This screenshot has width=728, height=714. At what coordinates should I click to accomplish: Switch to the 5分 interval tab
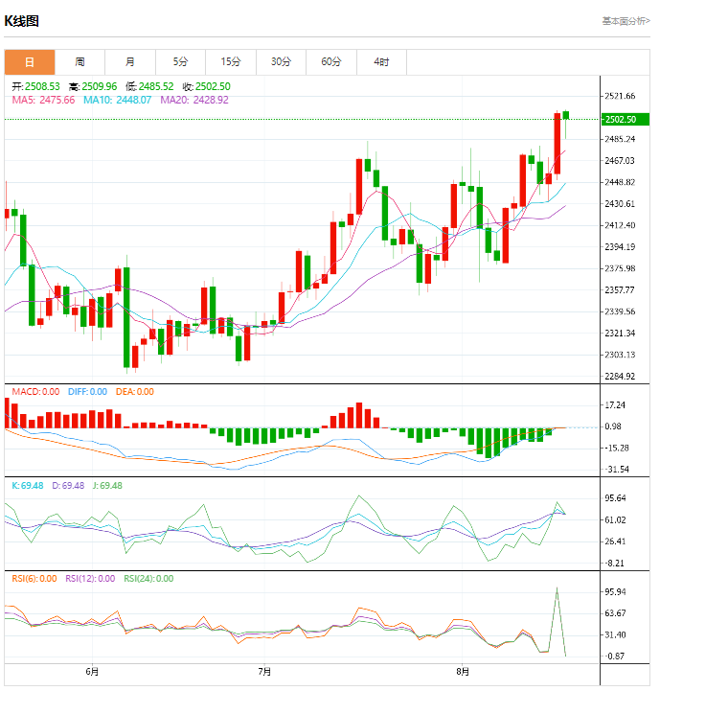pyautogui.click(x=180, y=62)
